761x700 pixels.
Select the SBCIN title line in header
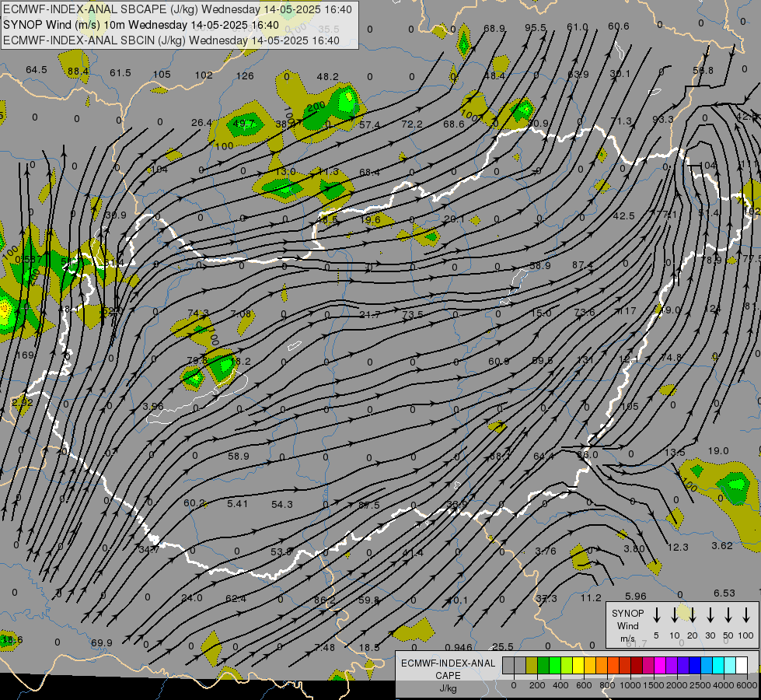[171, 40]
